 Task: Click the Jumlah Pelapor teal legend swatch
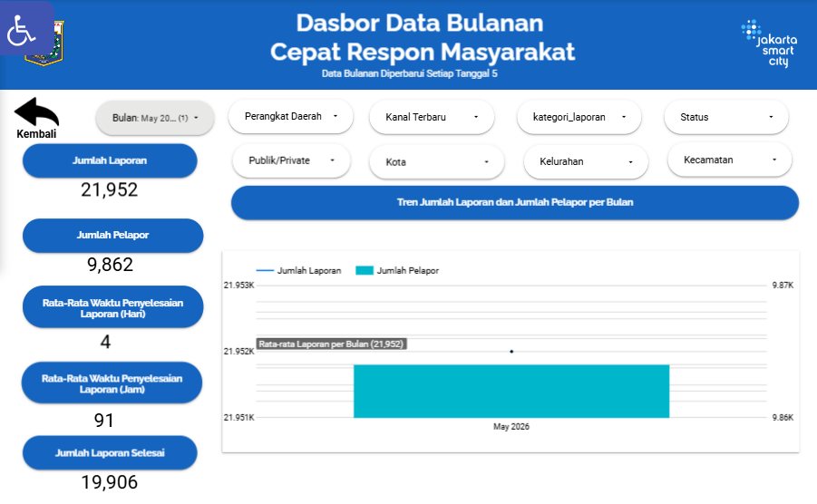pyautogui.click(x=365, y=271)
